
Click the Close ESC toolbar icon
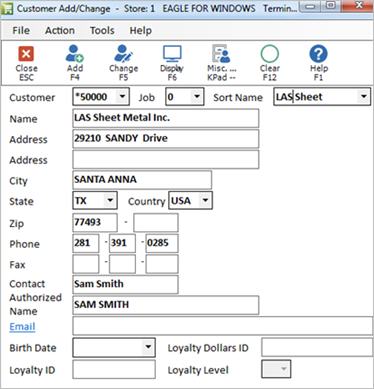(x=26, y=54)
